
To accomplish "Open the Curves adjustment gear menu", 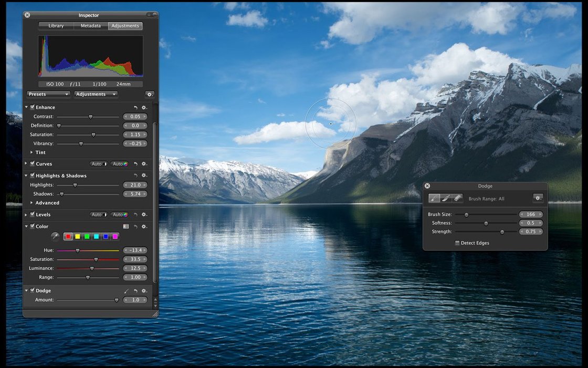I will [144, 164].
